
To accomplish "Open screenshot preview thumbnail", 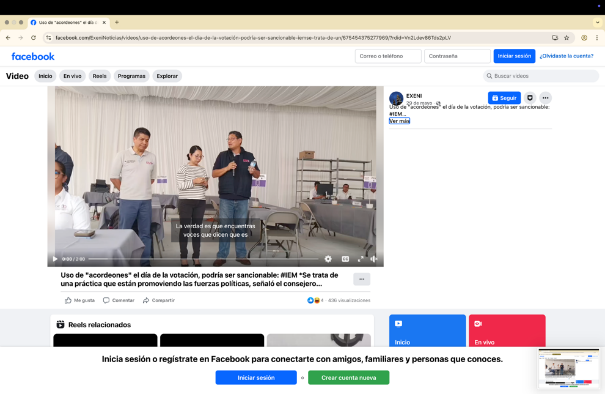I will (568, 369).
